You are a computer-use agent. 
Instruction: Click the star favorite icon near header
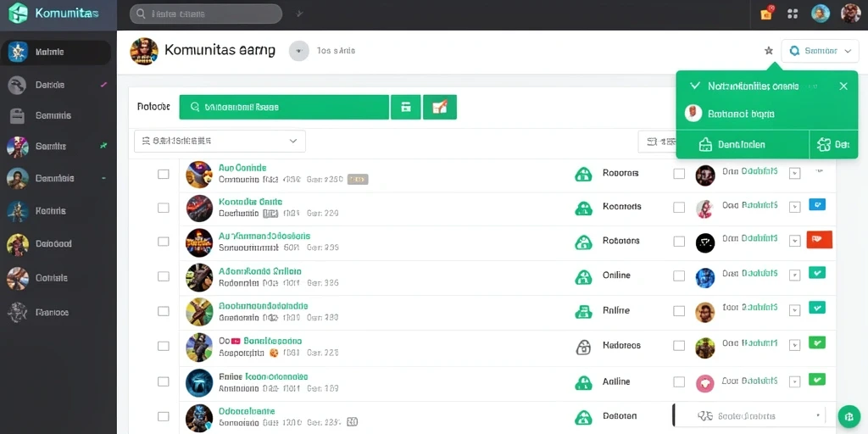(x=768, y=51)
